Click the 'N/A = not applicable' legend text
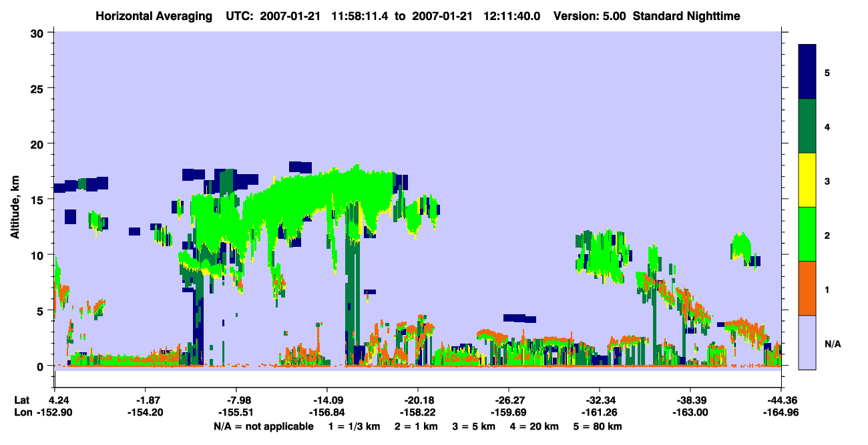Viewport: 868px width, 445px height. point(263,426)
